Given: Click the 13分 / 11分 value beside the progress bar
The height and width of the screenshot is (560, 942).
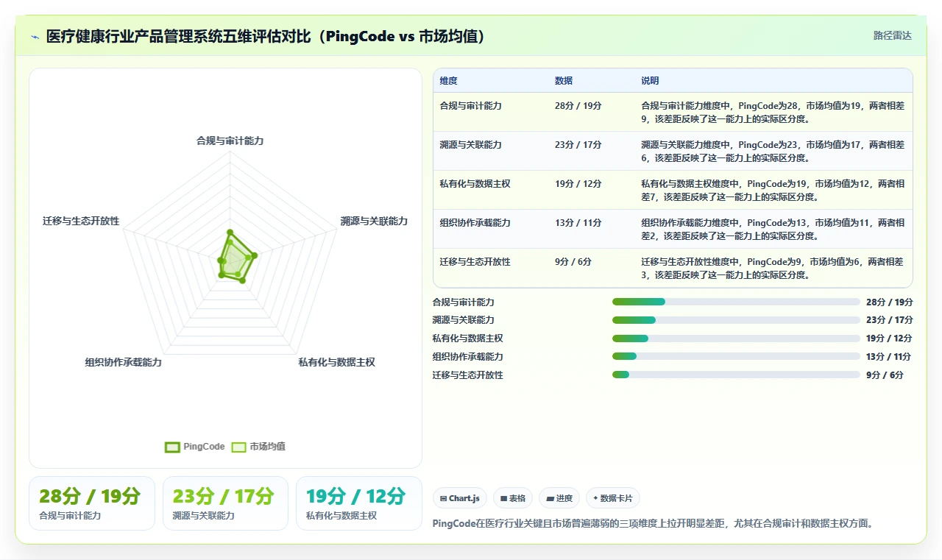Looking at the screenshot, I should 888,356.
